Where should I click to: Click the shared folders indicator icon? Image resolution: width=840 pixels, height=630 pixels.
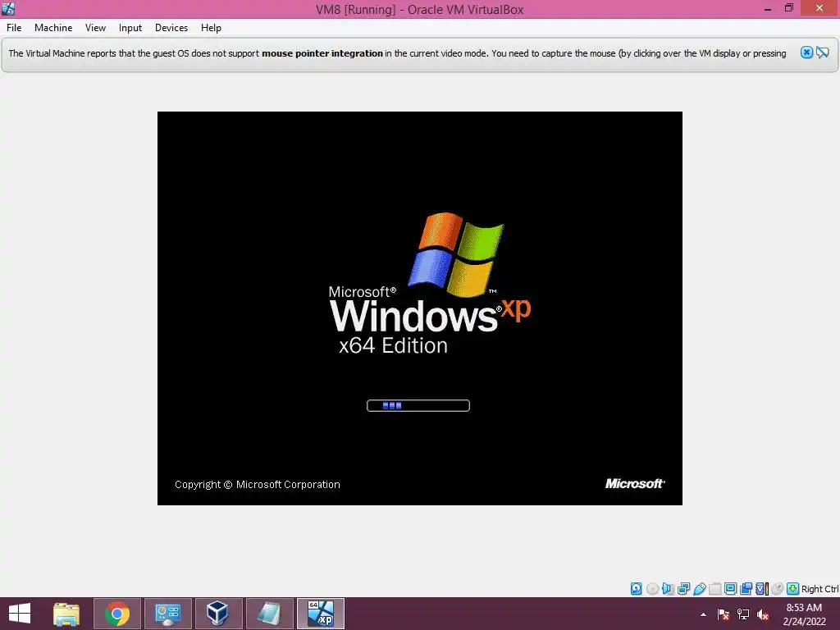(714, 589)
